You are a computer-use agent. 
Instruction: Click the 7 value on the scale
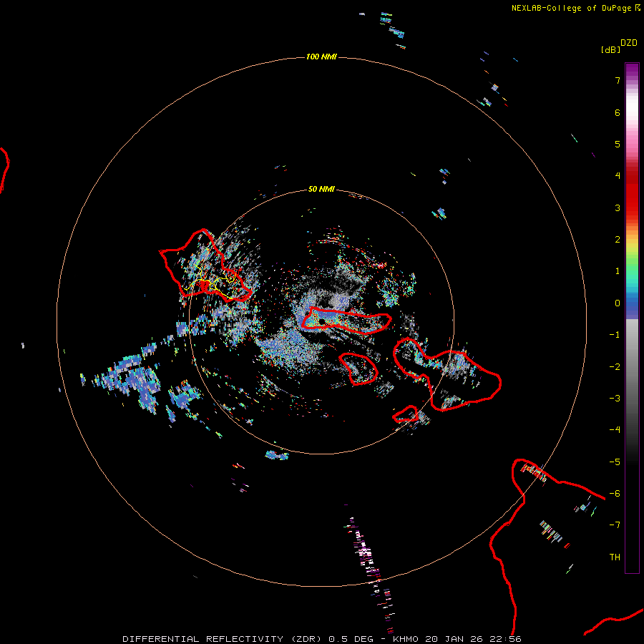coord(618,80)
